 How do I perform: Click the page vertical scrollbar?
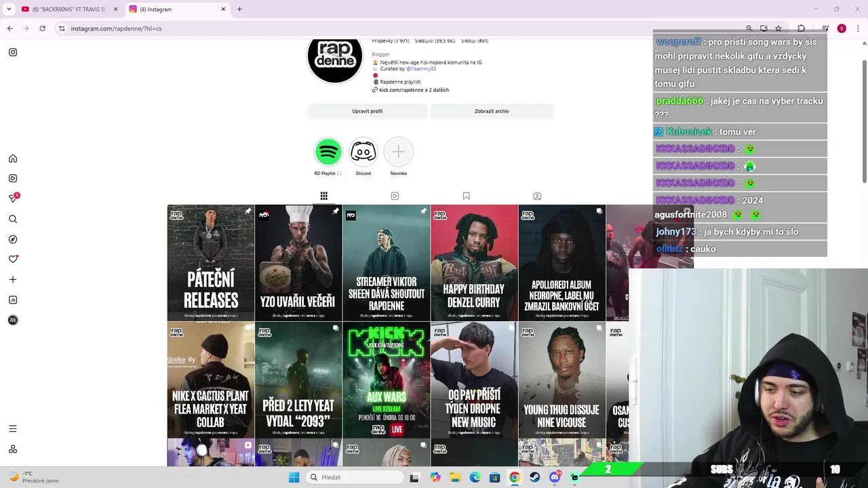click(864, 122)
